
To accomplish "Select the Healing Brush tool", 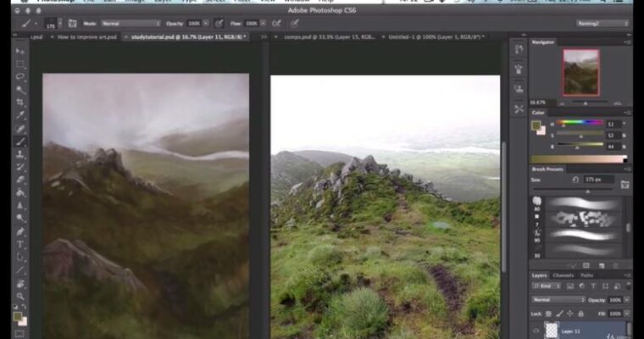I will click(19, 129).
